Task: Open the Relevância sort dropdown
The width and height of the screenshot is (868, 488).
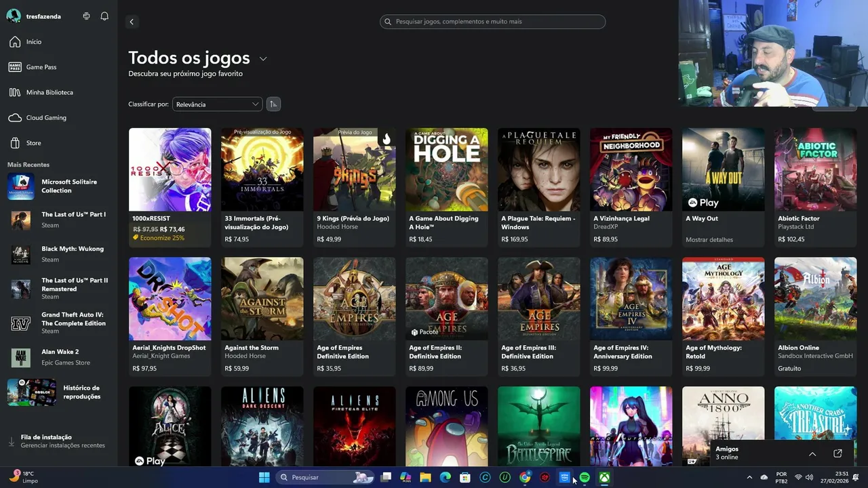Action: coord(217,104)
